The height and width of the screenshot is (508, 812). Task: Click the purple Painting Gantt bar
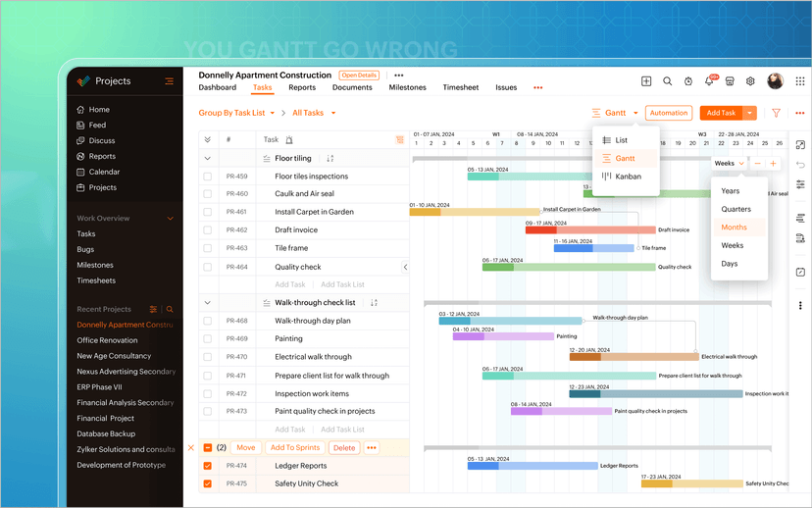pos(503,336)
